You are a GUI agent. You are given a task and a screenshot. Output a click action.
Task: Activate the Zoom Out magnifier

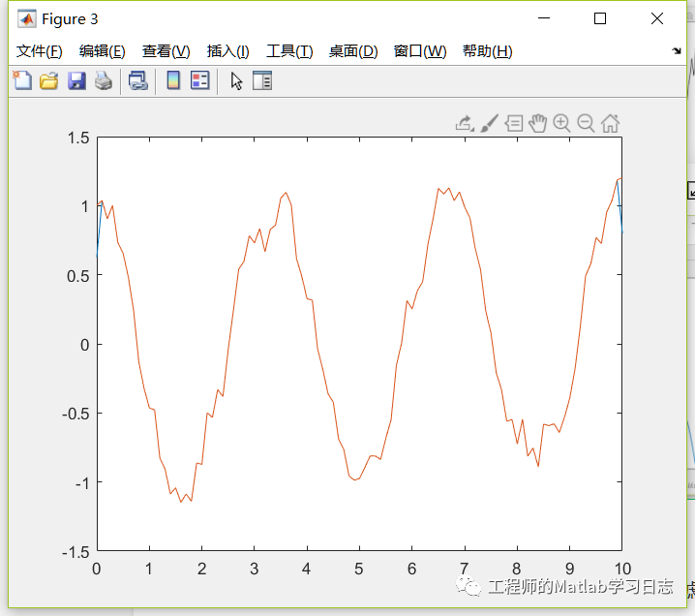pos(586,123)
